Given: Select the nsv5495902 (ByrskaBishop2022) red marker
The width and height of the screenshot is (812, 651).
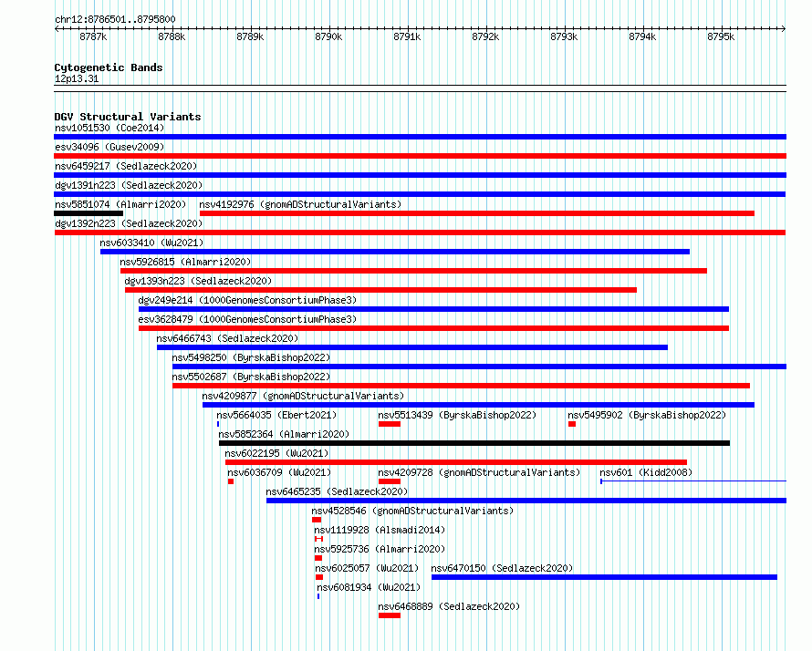Looking at the screenshot, I should 572,424.
